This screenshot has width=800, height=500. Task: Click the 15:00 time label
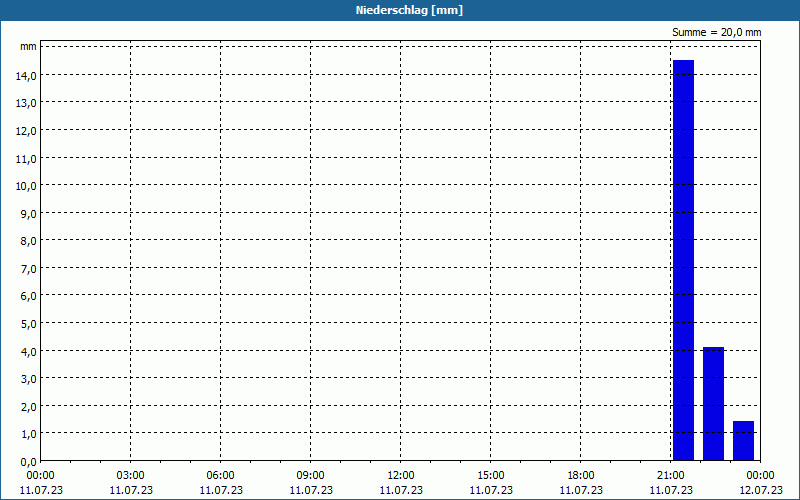491,476
